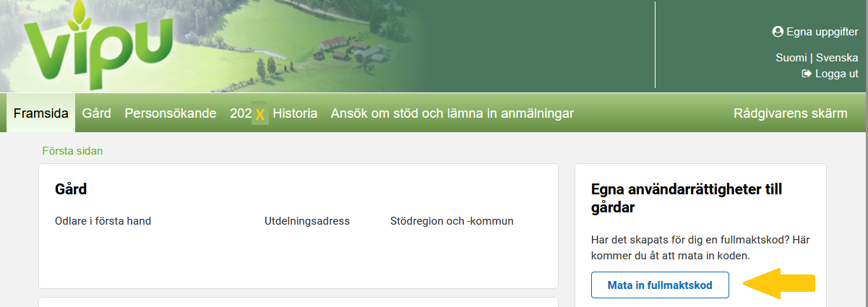Open Ansök om stöd och lämna in anmälningar
Viewport: 868px width, 307px height.
(x=452, y=113)
